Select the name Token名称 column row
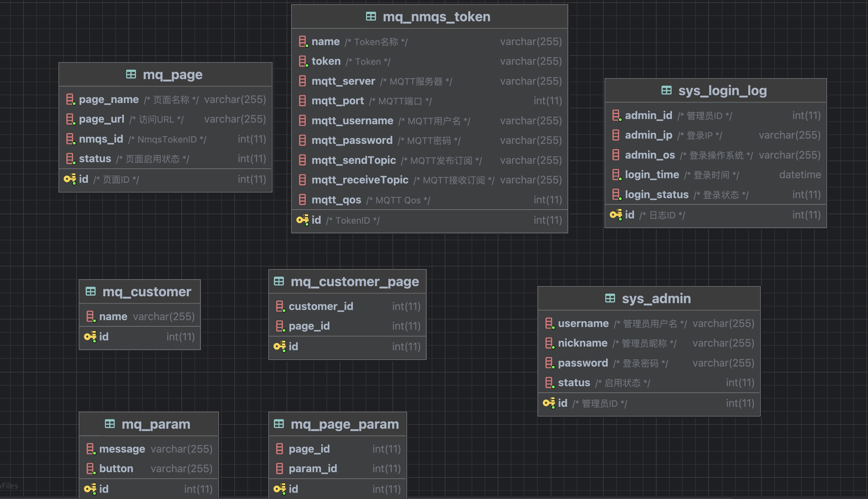 (x=429, y=42)
